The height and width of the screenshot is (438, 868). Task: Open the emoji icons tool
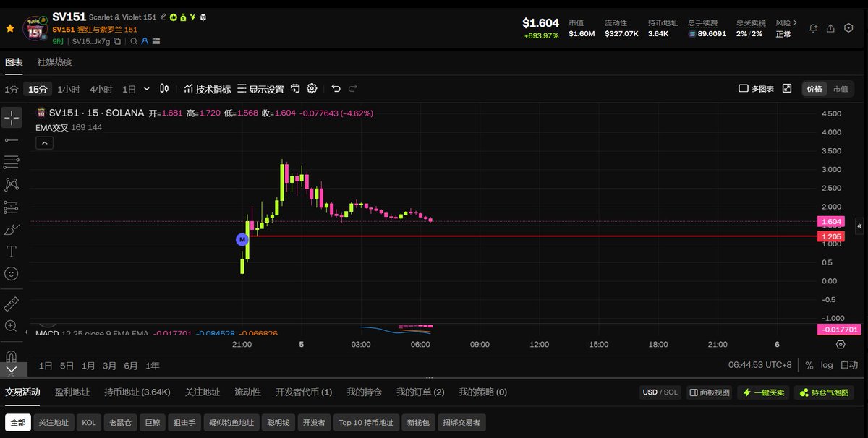(12, 274)
